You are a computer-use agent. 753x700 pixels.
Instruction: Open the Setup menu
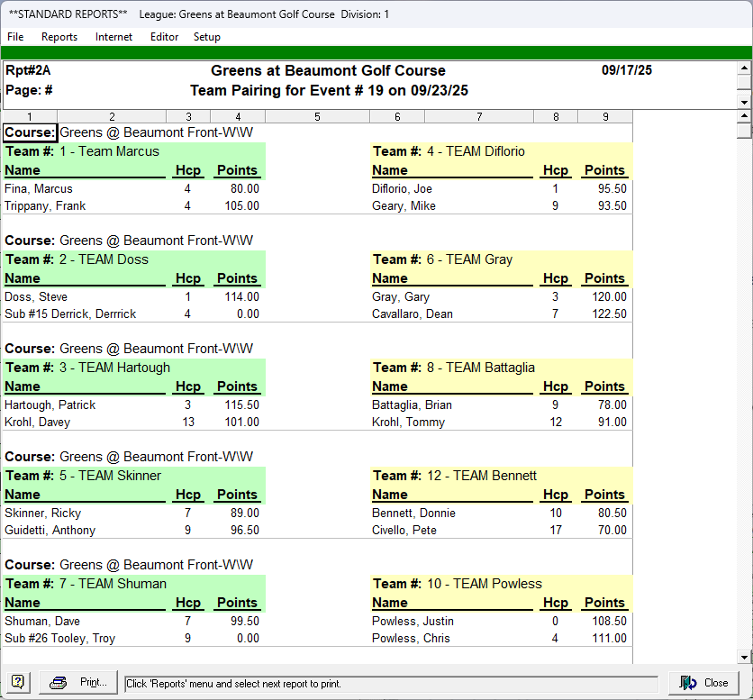(206, 37)
